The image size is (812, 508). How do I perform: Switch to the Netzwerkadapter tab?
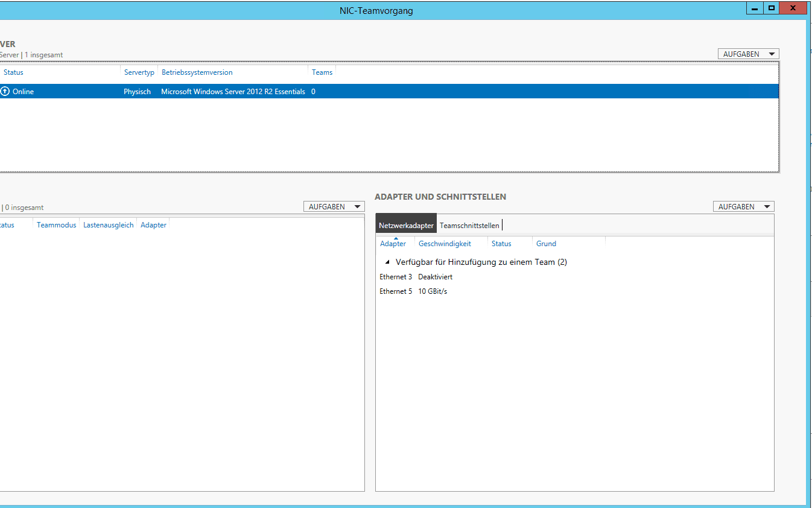pos(406,225)
